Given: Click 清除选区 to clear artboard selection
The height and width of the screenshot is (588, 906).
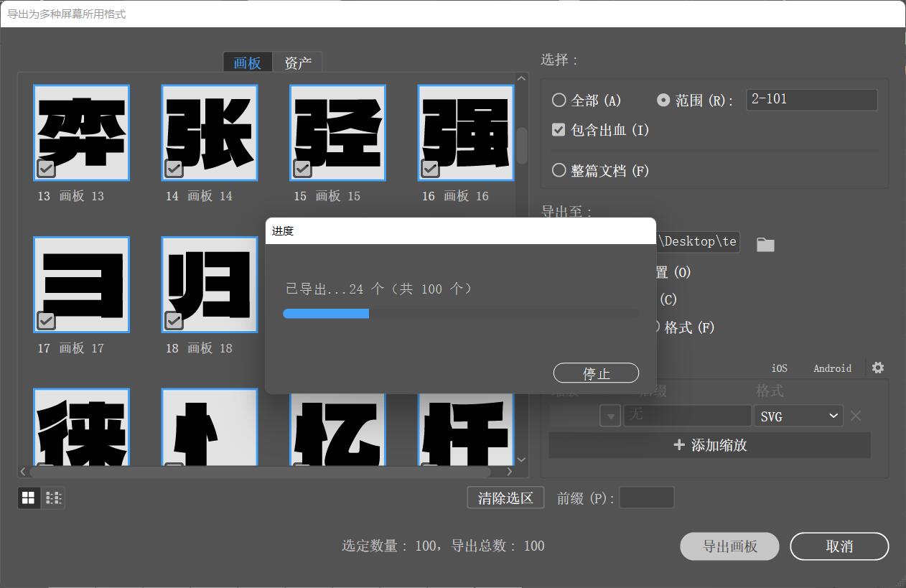Looking at the screenshot, I should (505, 497).
